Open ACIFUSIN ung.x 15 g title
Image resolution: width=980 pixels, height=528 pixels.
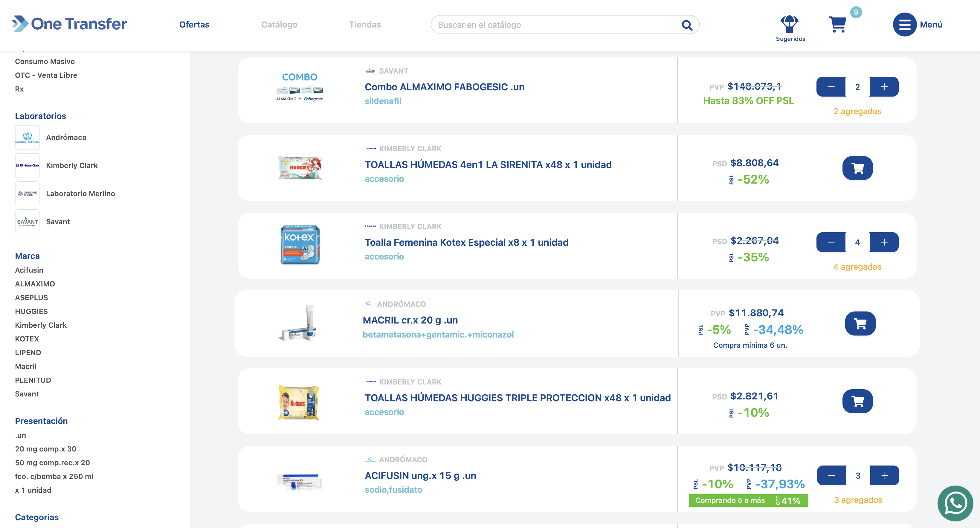pos(420,475)
